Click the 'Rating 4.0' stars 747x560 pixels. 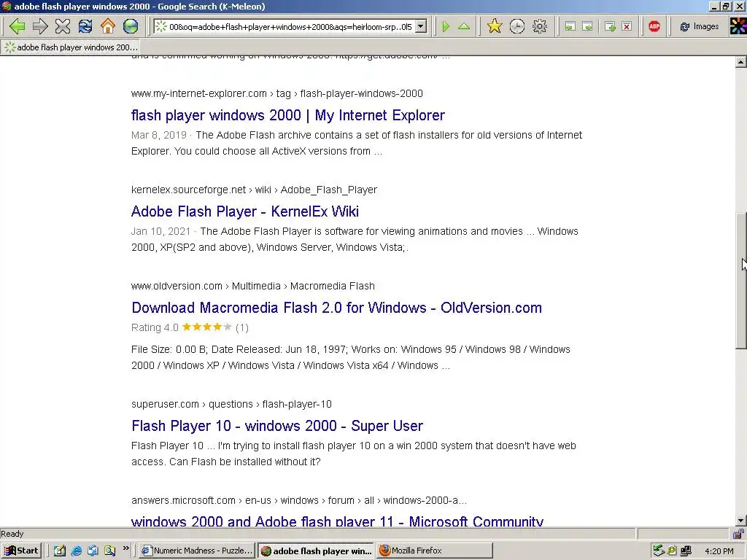point(206,327)
